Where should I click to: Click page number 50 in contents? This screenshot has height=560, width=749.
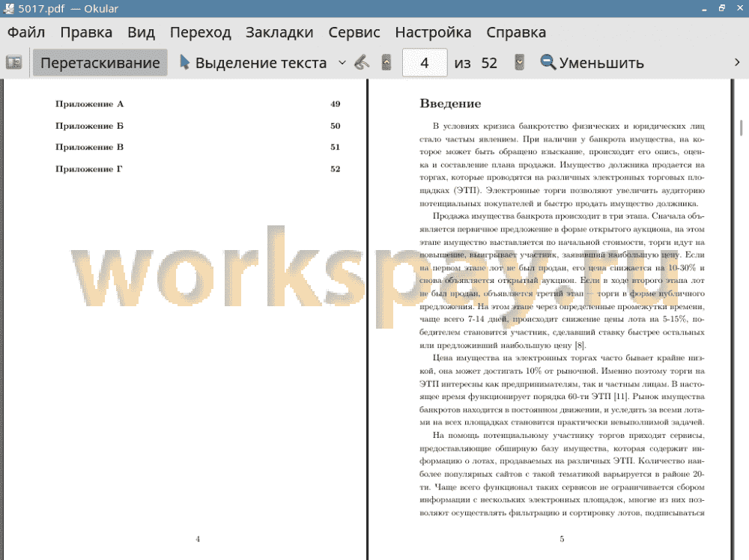[x=336, y=126]
